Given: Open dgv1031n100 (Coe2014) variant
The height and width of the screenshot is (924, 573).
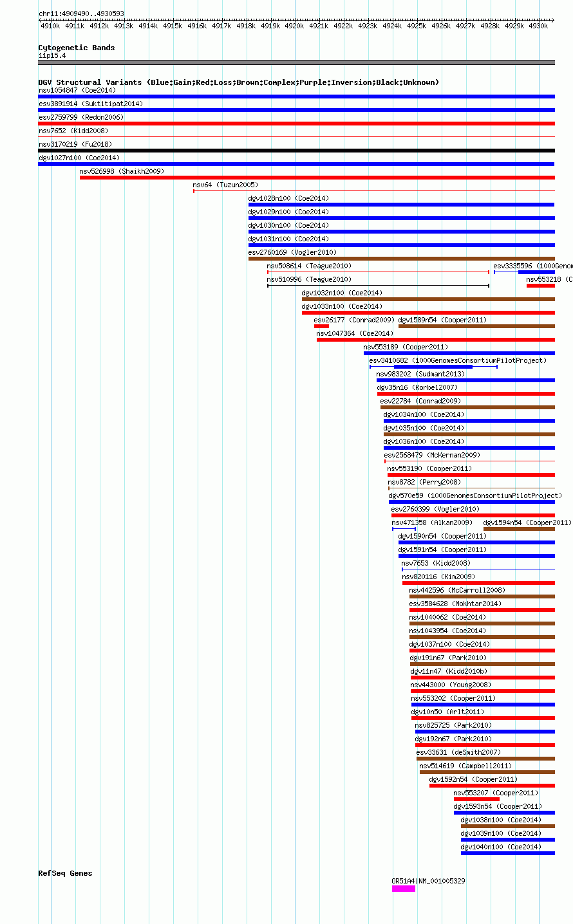Looking at the screenshot, I should pos(288,239).
